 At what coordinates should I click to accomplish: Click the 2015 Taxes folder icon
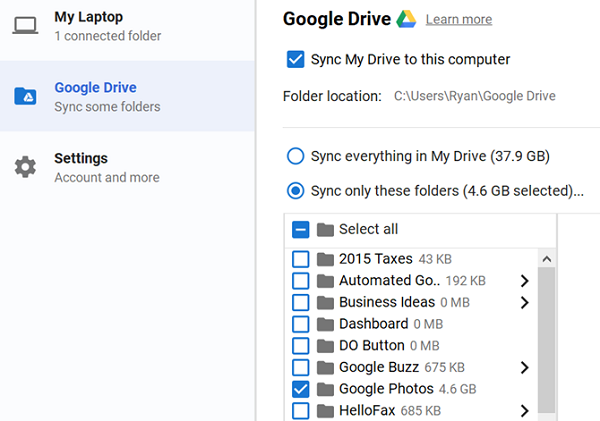325,259
